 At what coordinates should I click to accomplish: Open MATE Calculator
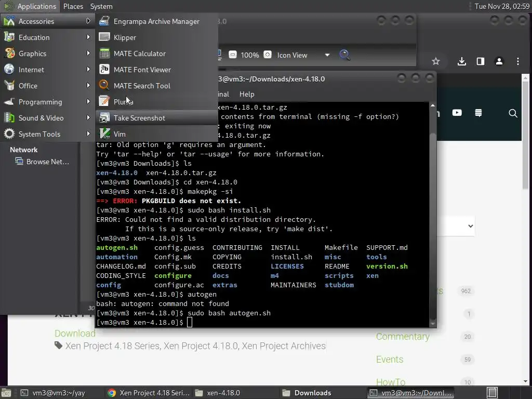pos(156,54)
